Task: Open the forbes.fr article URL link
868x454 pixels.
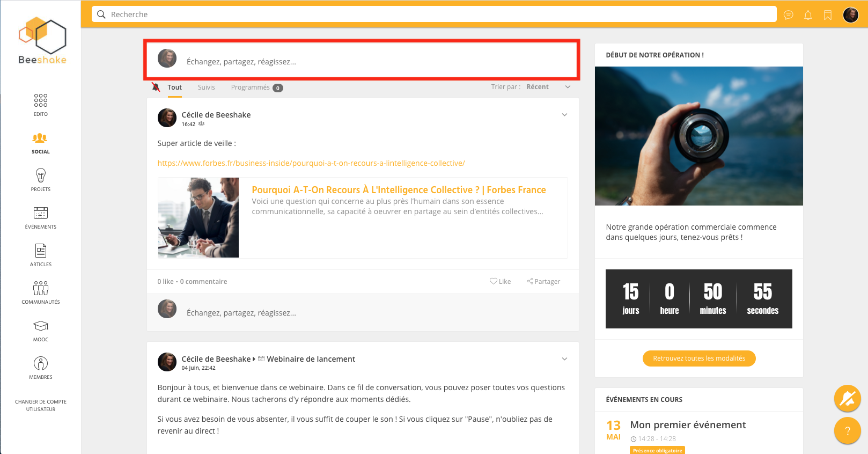Action: [x=311, y=163]
